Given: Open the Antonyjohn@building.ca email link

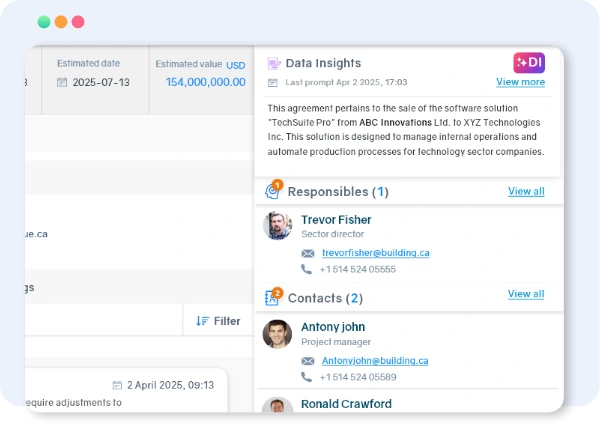Looking at the screenshot, I should coord(375,361).
